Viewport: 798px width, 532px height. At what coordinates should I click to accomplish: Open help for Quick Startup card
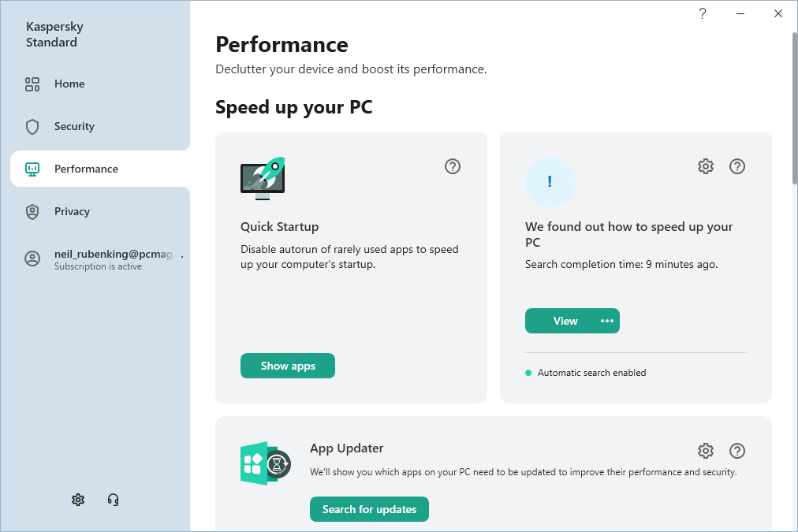point(453,166)
